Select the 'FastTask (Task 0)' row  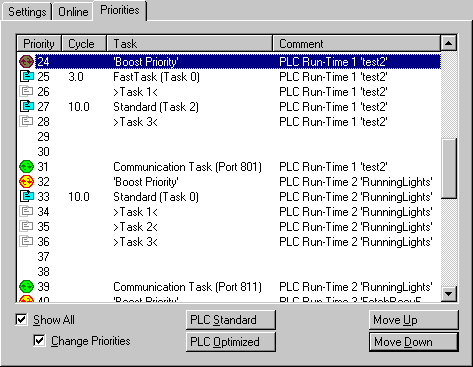pos(229,77)
